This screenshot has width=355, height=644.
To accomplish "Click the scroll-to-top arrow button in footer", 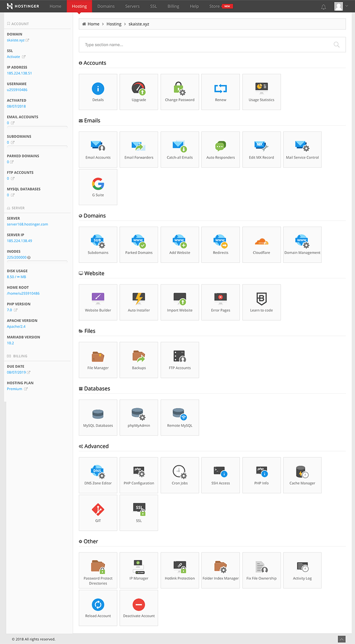I will (x=341, y=639).
